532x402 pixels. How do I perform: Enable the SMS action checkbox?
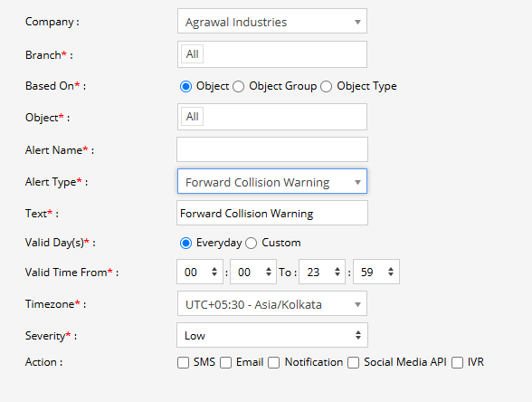point(183,362)
